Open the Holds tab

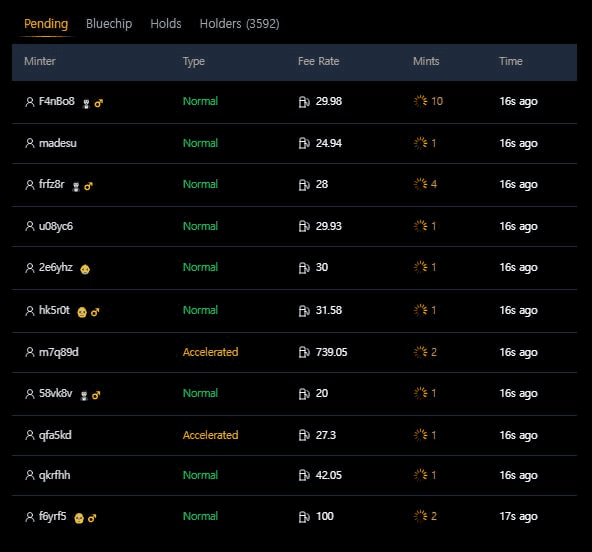pyautogui.click(x=166, y=24)
